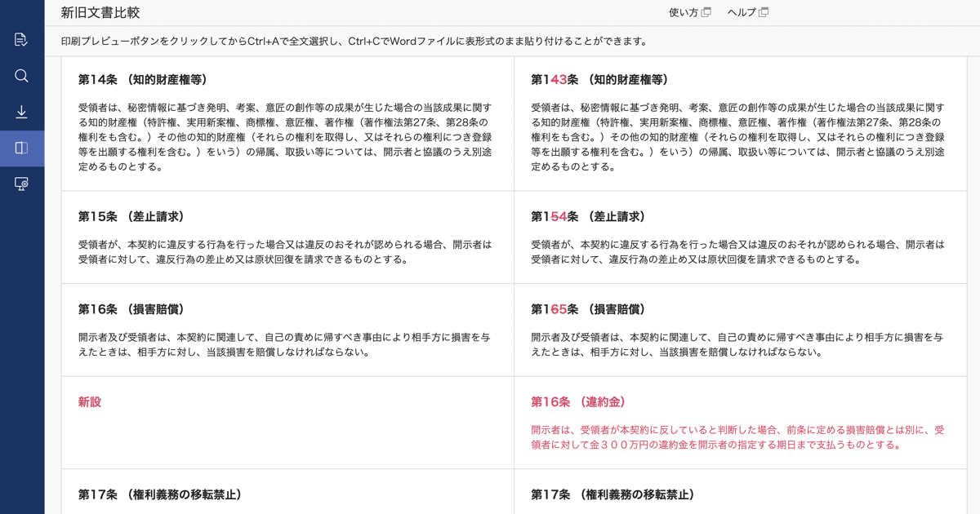980x514 pixels.
Task: Click external-link icon next to 使い方
Action: [x=706, y=12]
